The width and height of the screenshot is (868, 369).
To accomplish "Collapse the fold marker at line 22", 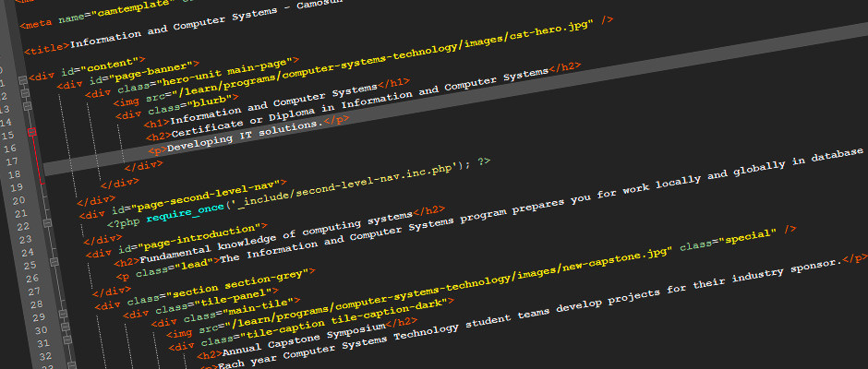I will 48,223.
